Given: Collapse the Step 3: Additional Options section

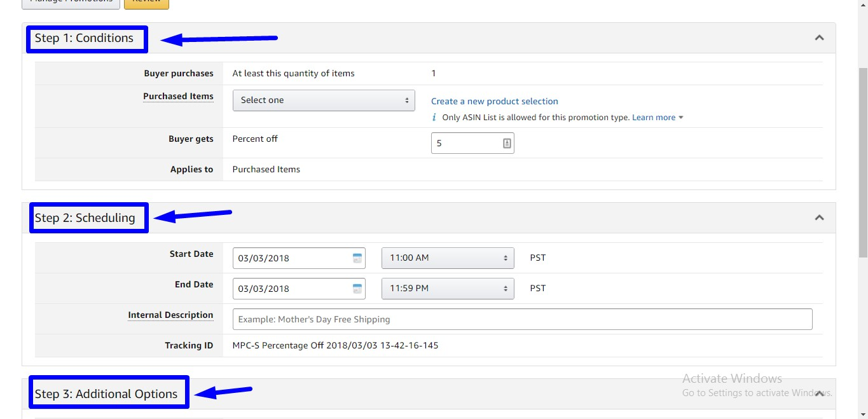Looking at the screenshot, I should coord(819,394).
